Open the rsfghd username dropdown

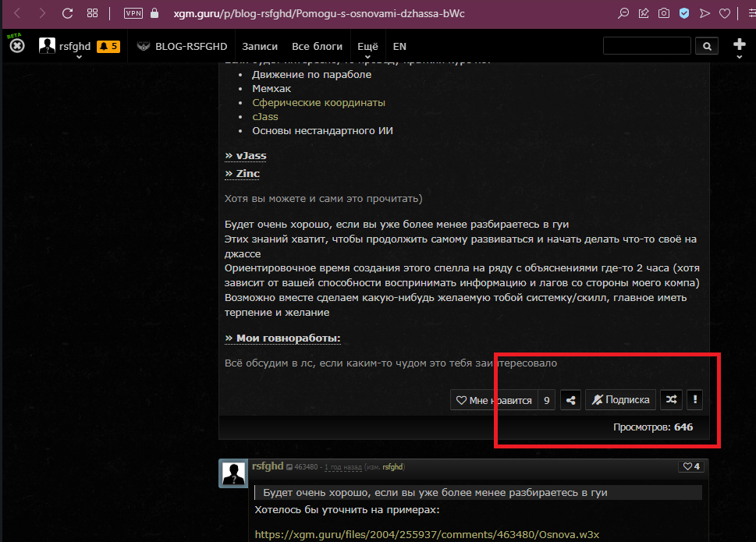75,47
